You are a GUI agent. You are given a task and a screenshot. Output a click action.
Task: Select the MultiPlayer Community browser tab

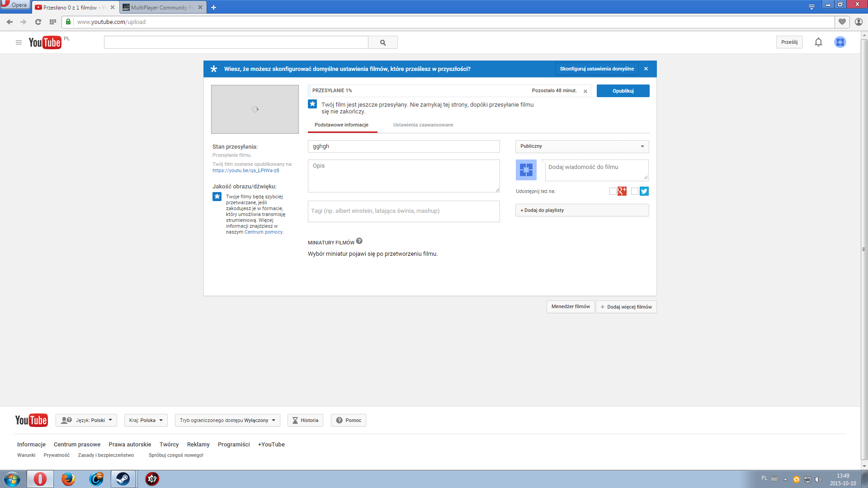[x=163, y=7]
